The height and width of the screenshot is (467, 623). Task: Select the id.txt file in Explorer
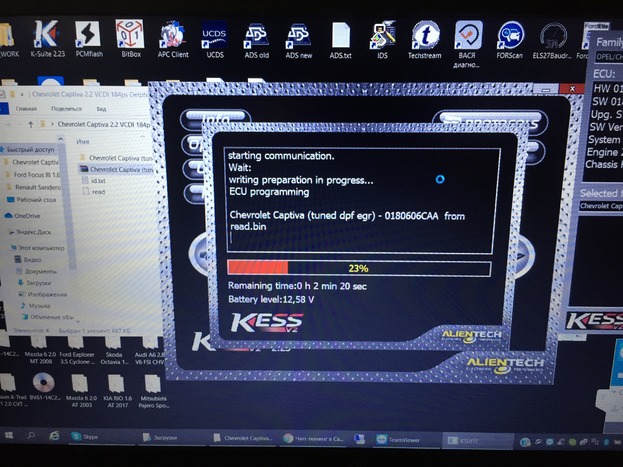(x=97, y=181)
